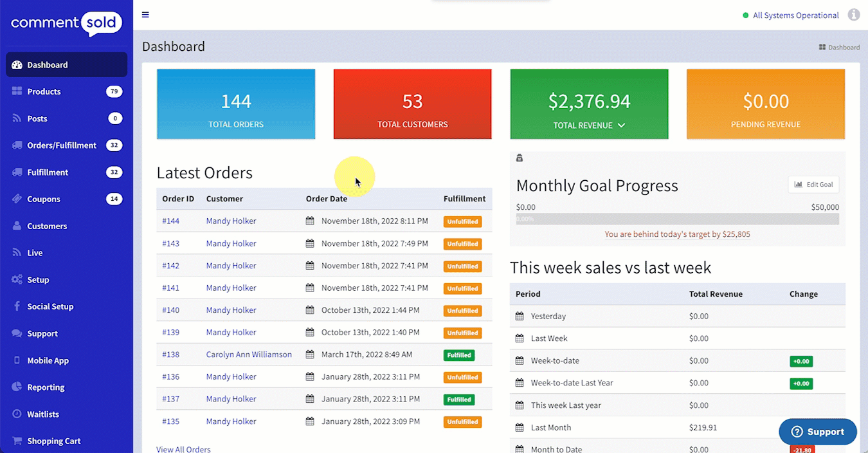Click the Coupons tag icon in sidebar
The image size is (868, 453).
(17, 199)
